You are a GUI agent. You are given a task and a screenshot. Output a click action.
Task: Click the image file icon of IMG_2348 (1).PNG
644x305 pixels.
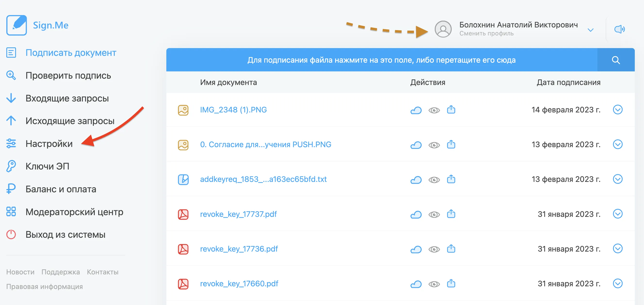click(183, 110)
